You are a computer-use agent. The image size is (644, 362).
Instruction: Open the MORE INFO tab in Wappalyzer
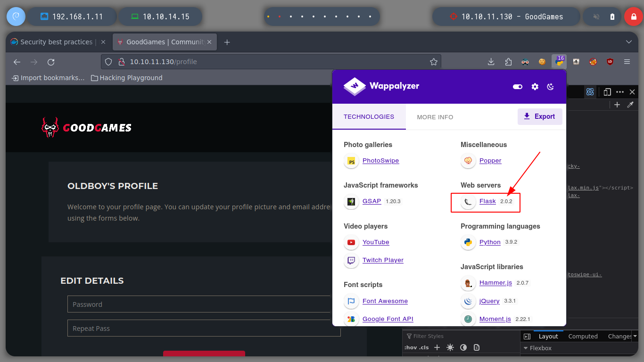(x=435, y=117)
